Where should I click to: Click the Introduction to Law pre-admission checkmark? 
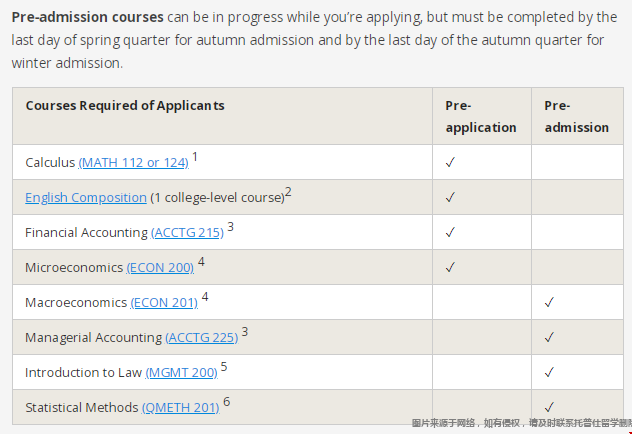click(549, 372)
